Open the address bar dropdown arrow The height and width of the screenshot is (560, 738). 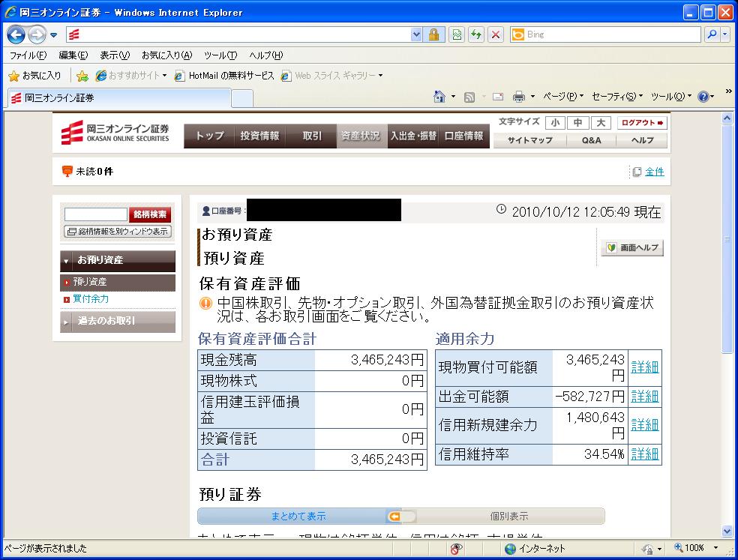coord(417,34)
